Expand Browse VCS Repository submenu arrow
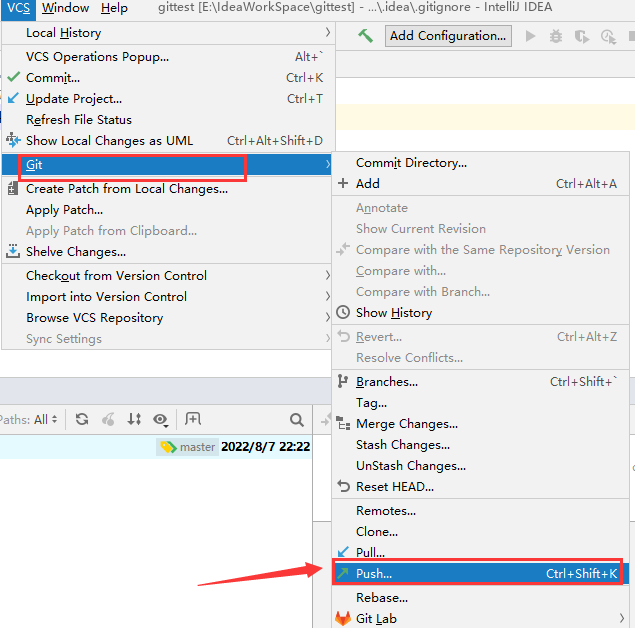635x628 pixels. point(328,317)
